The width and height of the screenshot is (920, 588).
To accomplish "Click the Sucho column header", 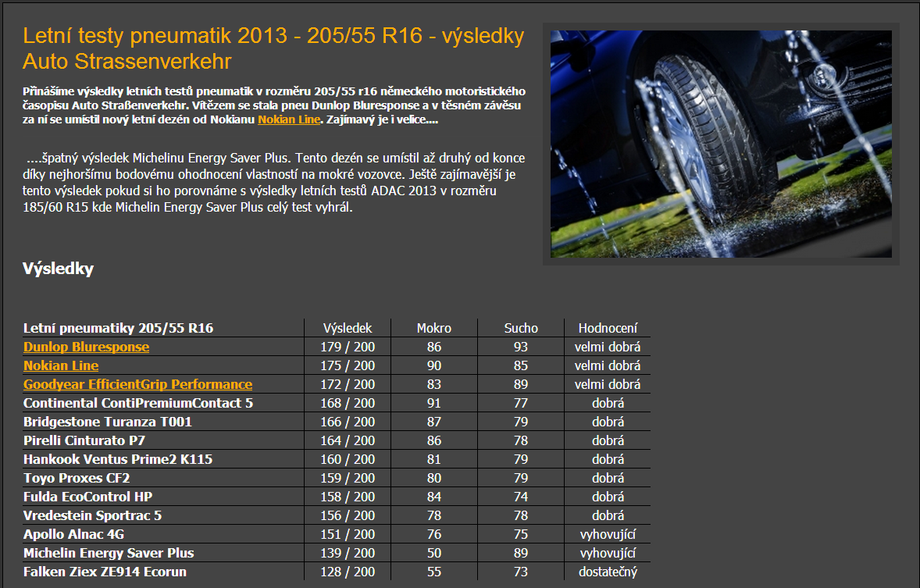I will [521, 328].
